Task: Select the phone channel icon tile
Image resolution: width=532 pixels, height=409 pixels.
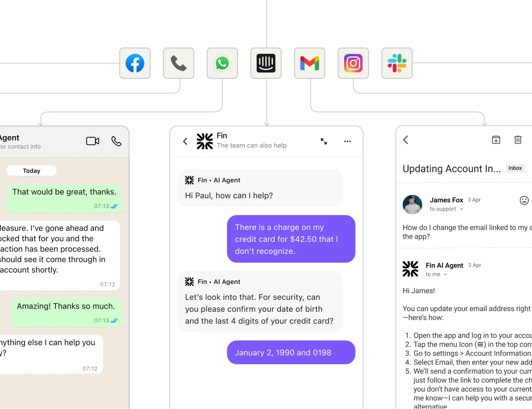Action: (178, 63)
